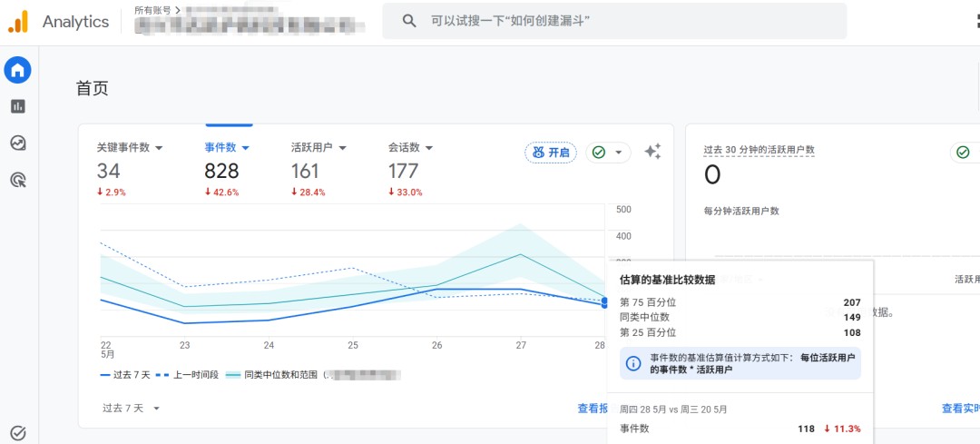The height and width of the screenshot is (444, 980).
Task: Select the 会话数 value 177
Action: coord(403,171)
